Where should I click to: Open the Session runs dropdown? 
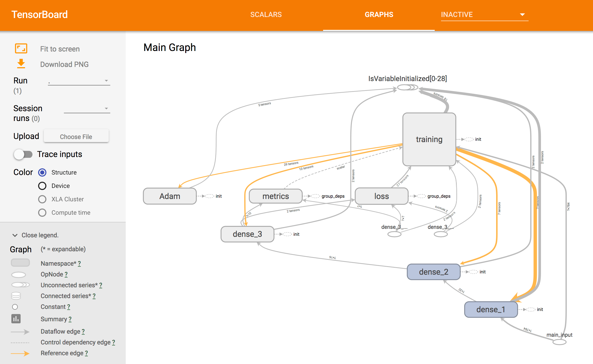click(87, 109)
